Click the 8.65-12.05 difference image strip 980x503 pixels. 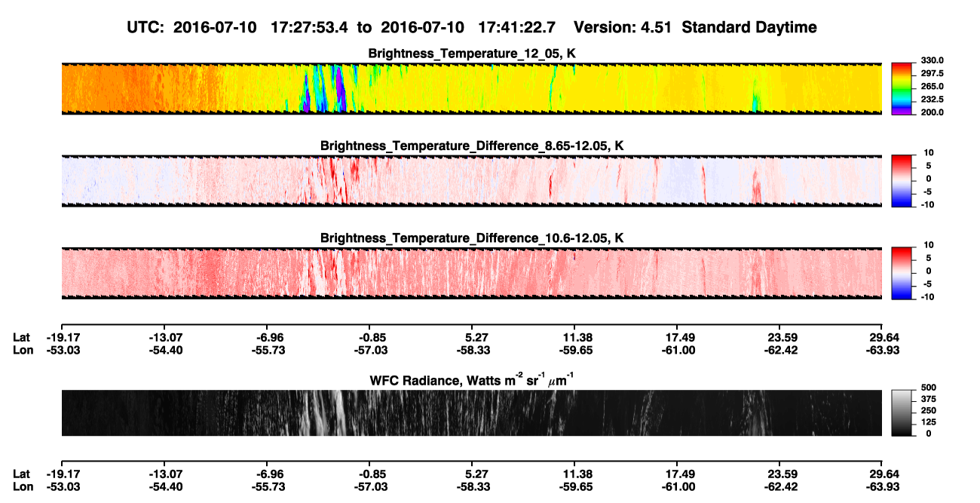(471, 180)
